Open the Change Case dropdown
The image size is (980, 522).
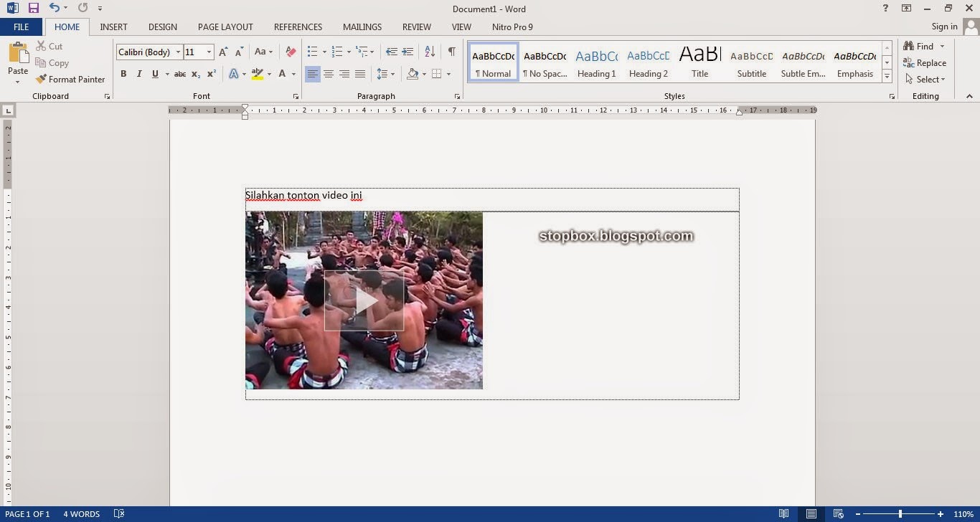[x=263, y=52]
